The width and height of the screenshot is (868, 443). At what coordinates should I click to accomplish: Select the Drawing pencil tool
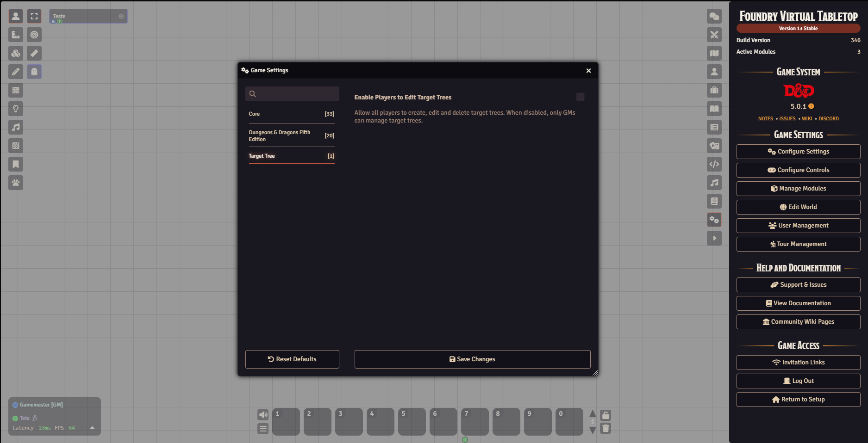(x=16, y=72)
